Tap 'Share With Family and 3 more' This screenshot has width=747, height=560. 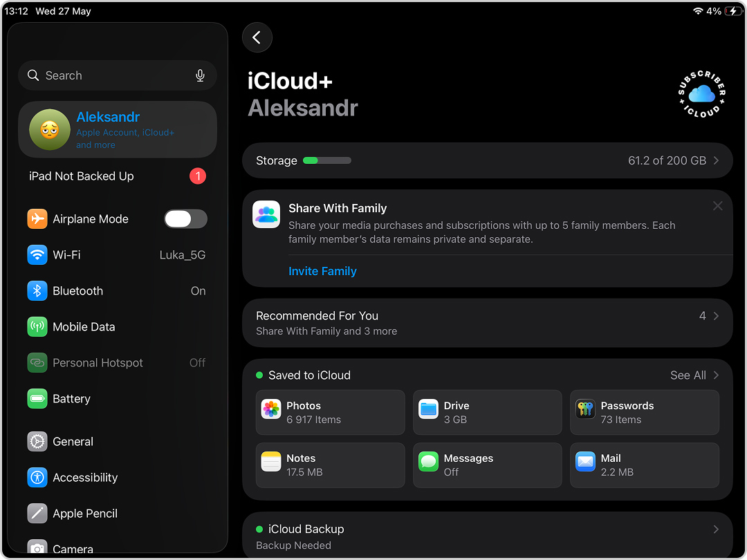pos(326,331)
